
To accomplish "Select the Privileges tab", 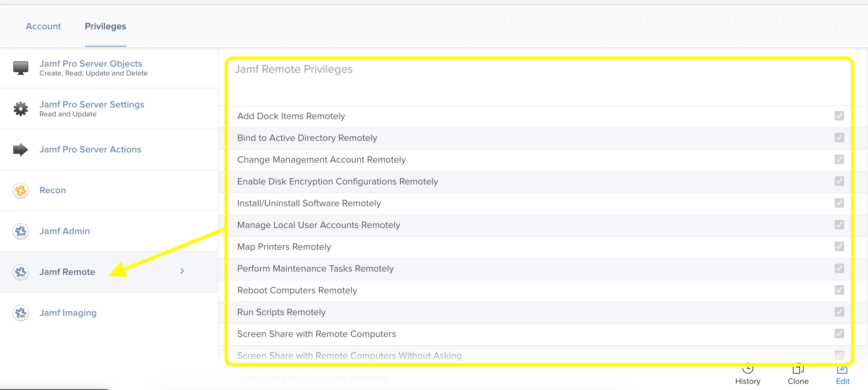I will tap(105, 26).
